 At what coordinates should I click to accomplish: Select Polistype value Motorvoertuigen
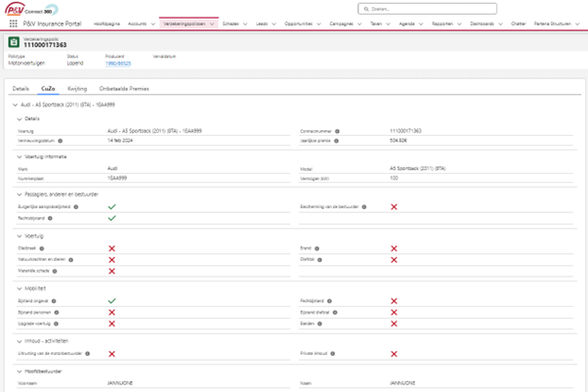[26, 64]
